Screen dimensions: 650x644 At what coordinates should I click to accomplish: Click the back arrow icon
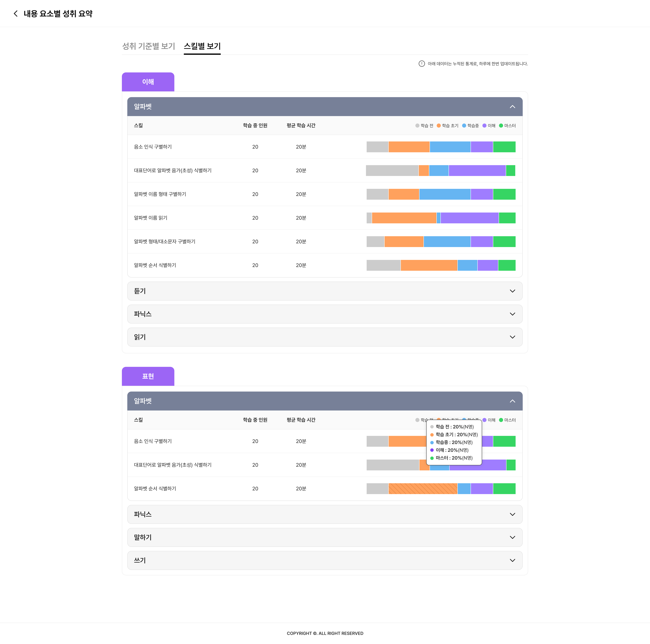tap(15, 13)
